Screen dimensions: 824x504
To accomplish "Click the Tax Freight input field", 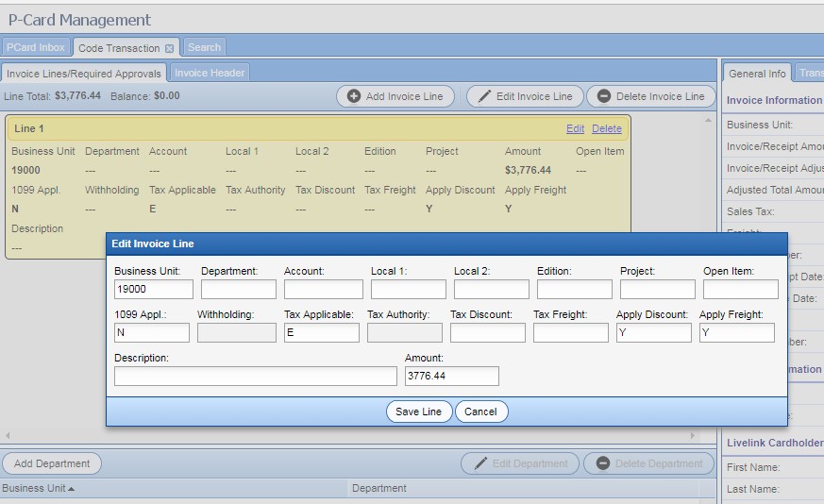I will pyautogui.click(x=571, y=332).
